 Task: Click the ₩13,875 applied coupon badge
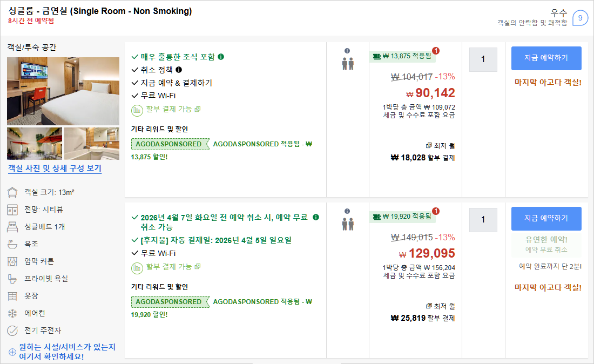pyautogui.click(x=402, y=56)
